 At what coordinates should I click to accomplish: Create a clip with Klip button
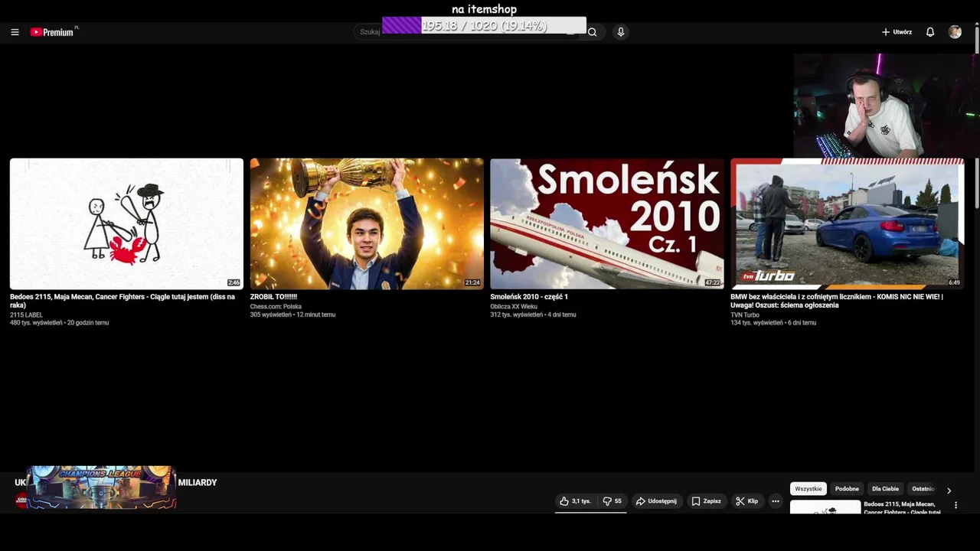[x=747, y=501]
